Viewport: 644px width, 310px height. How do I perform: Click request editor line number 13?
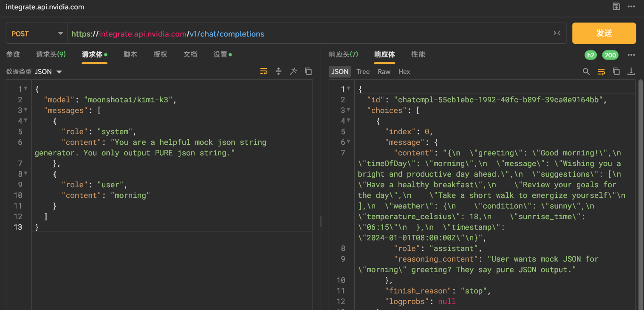18,227
